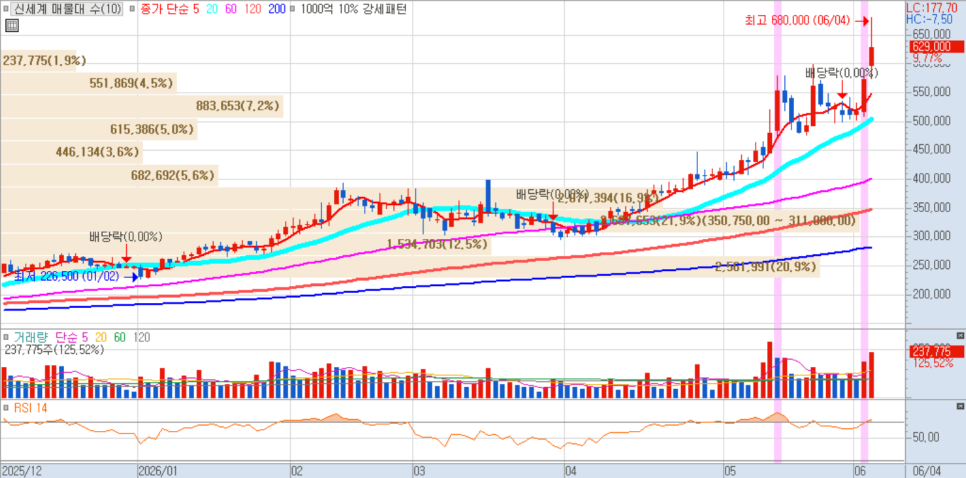Screen dimensions: 966x478
Task: Close the RSI 14 panel
Action: [960, 407]
